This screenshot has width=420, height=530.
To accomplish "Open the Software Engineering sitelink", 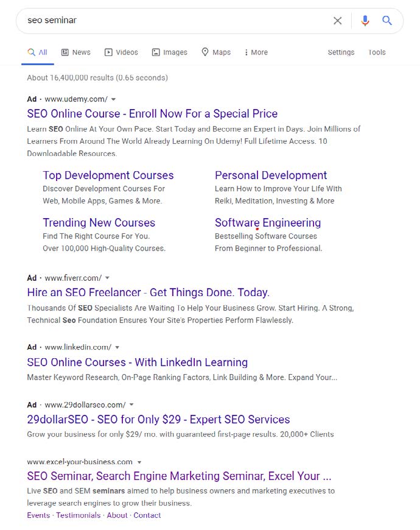I will [x=268, y=222].
